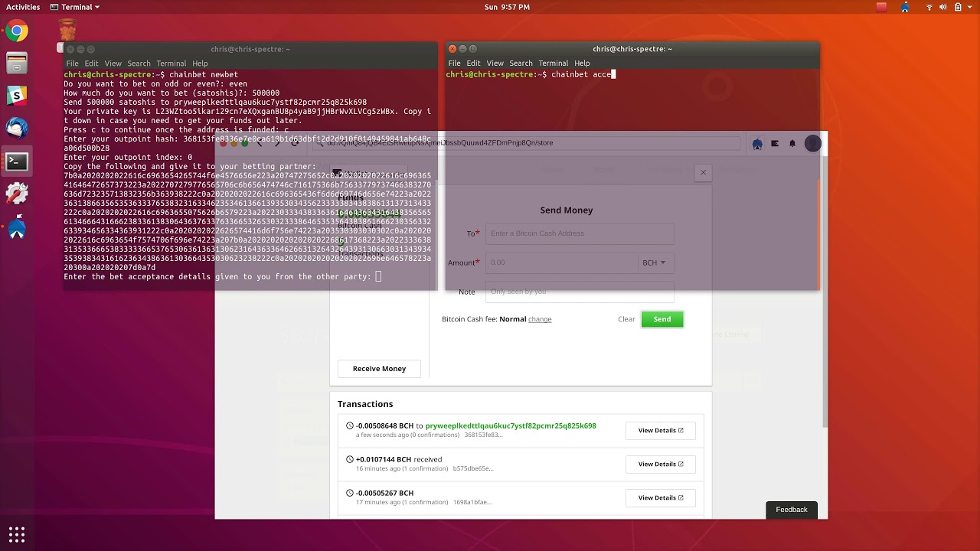Click the clock icon beside +0.0107144 BCH

coord(350,459)
